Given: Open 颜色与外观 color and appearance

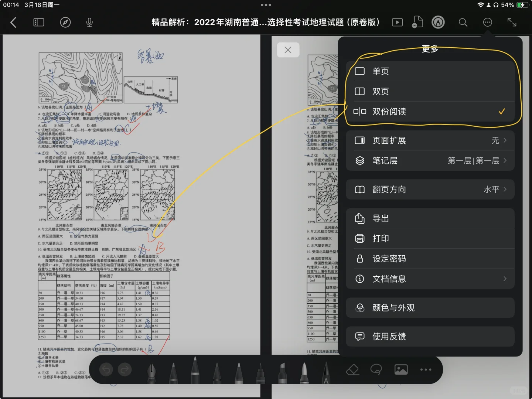Looking at the screenshot, I should click(x=430, y=308).
